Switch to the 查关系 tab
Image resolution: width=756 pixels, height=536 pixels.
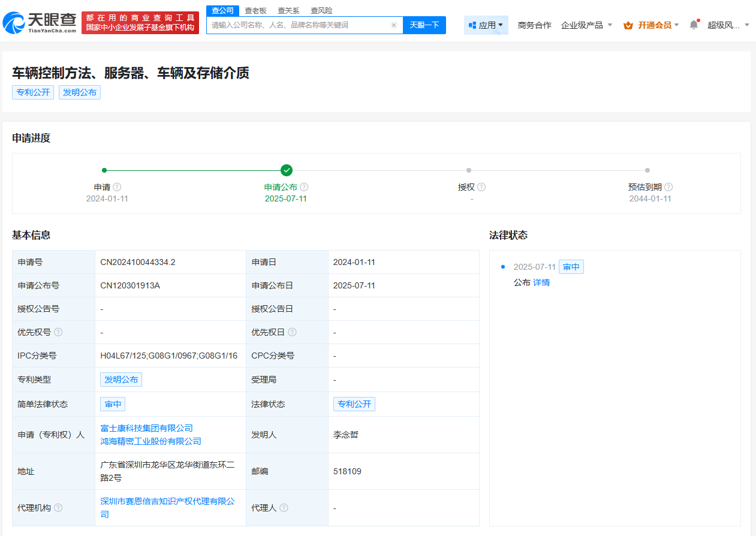(x=288, y=10)
